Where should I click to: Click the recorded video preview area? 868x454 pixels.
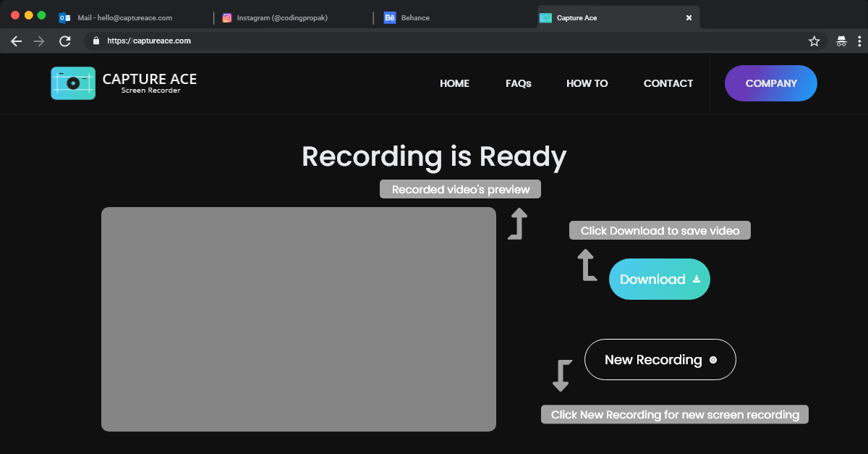coord(298,319)
